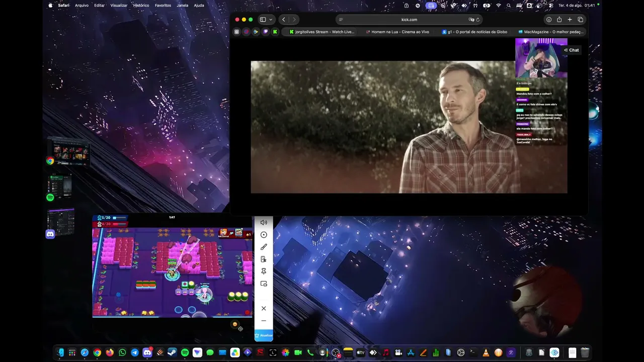Click the Atualizar button
Image resolution: width=644 pixels, height=362 pixels.
tap(264, 335)
